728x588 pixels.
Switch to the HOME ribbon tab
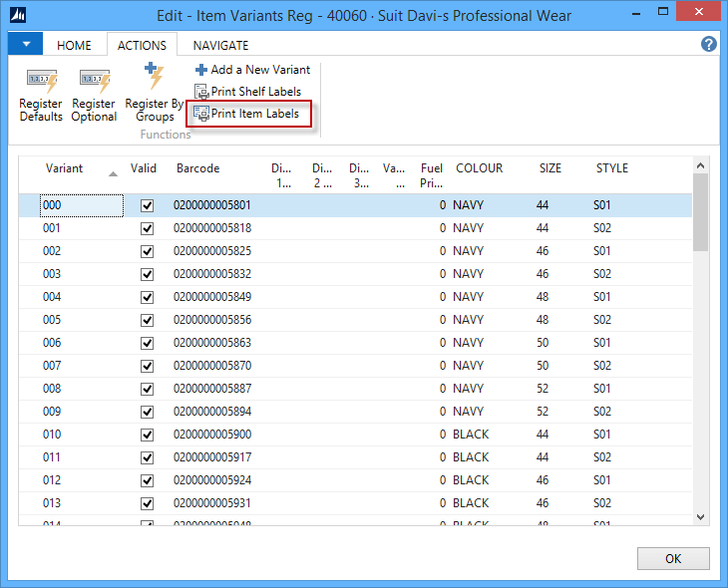coord(74,45)
